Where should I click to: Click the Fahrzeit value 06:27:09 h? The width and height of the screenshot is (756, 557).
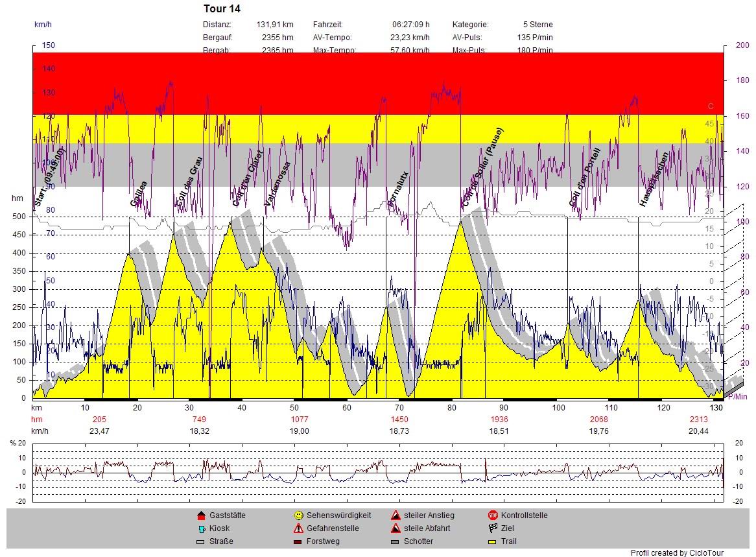(x=410, y=25)
